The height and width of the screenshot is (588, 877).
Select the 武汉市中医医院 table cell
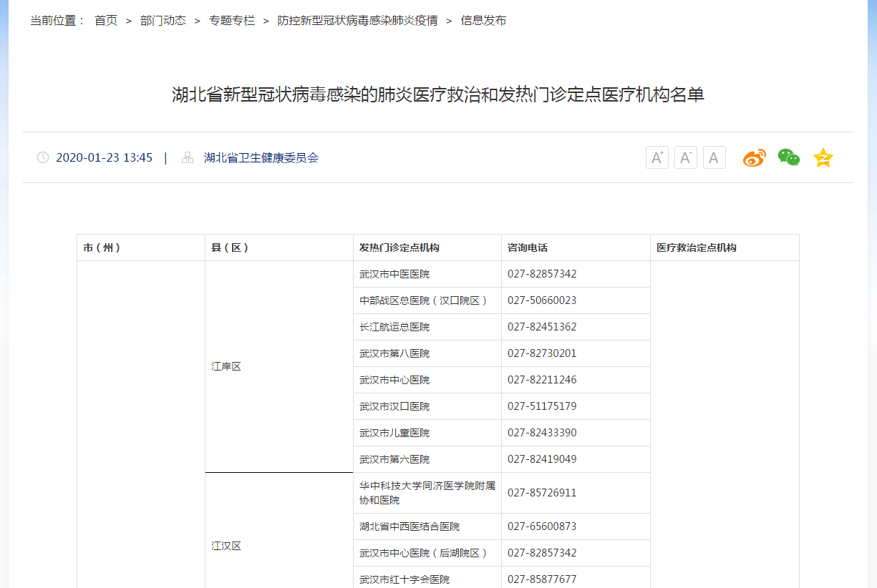tap(394, 274)
